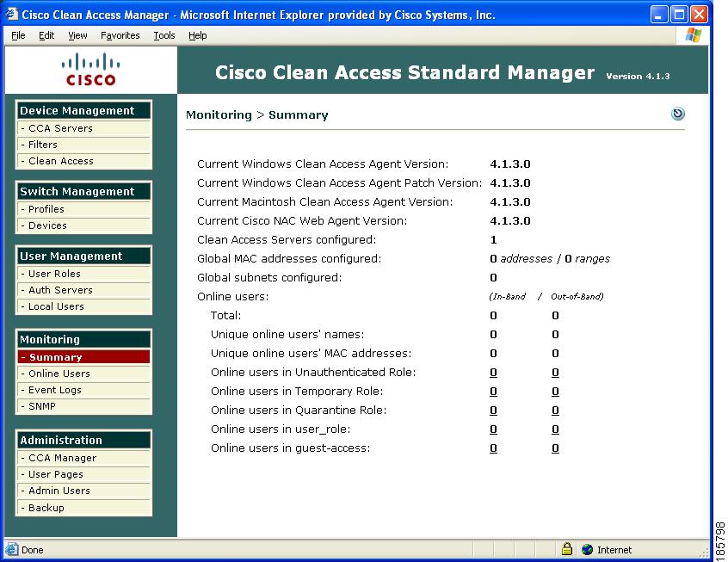Screen dimensions: 728x562
Task: Go to CCA Servers page
Action: (83, 128)
